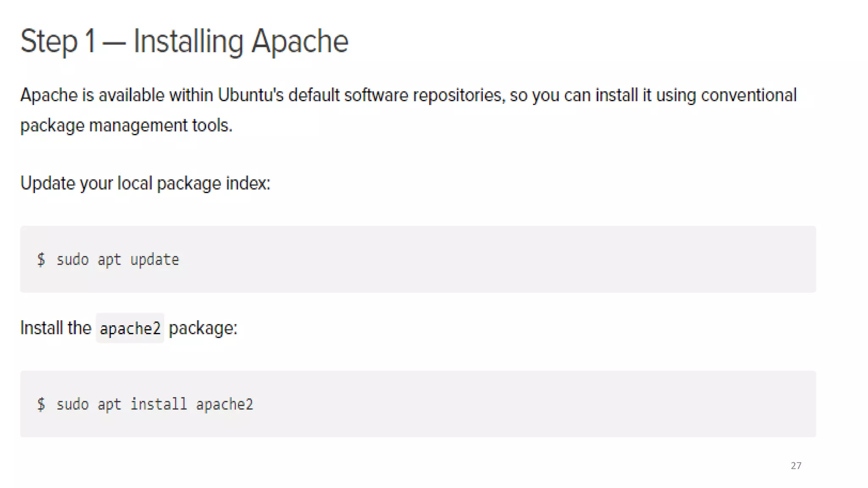Click "apache2" at end of install command
The height and width of the screenshot is (488, 868).
225,404
